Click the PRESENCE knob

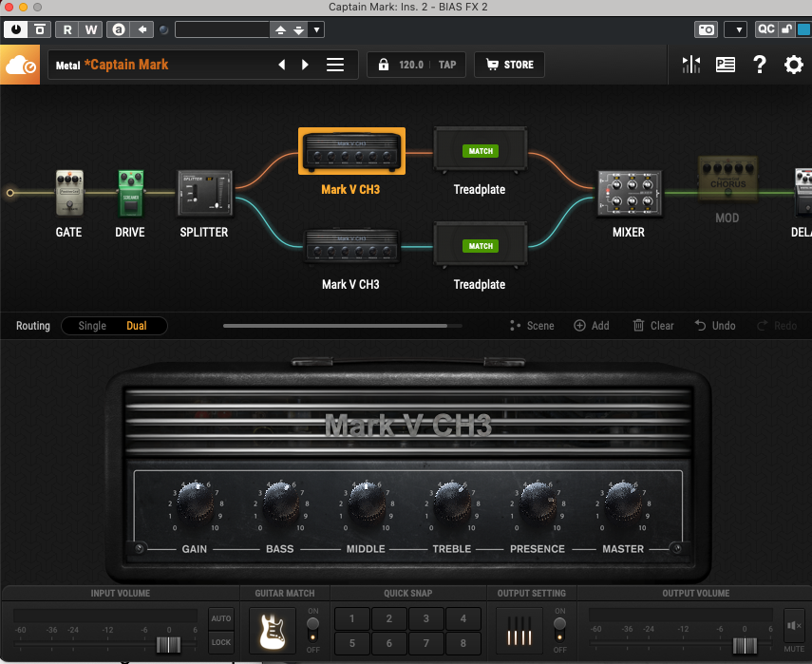538,502
